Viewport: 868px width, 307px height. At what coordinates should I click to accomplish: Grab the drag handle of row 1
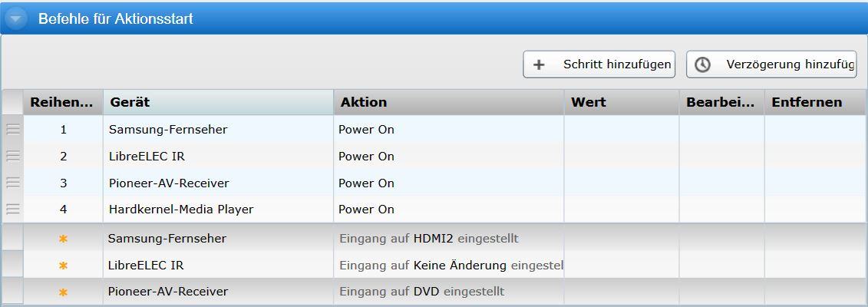pyautogui.click(x=13, y=130)
